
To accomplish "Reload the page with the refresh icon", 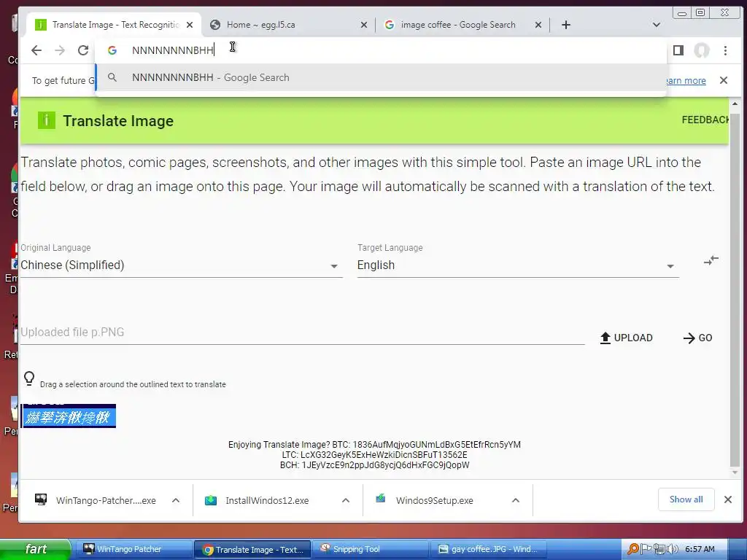I will [x=83, y=50].
